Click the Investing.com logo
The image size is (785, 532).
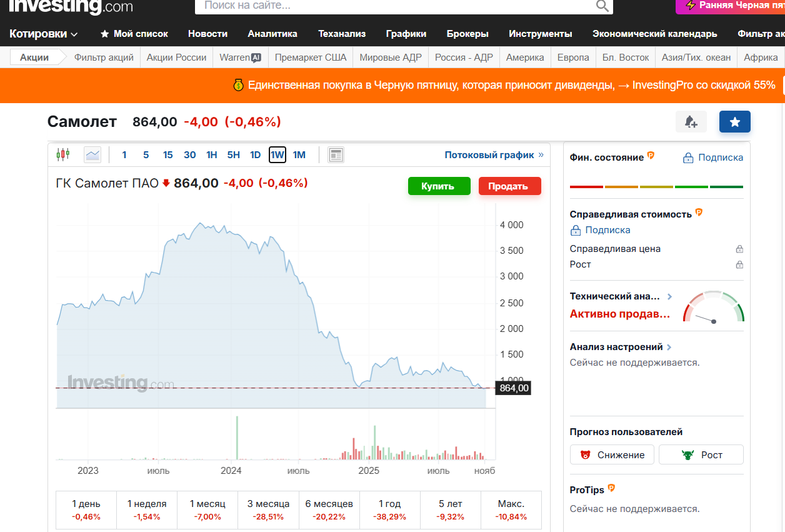point(71,6)
